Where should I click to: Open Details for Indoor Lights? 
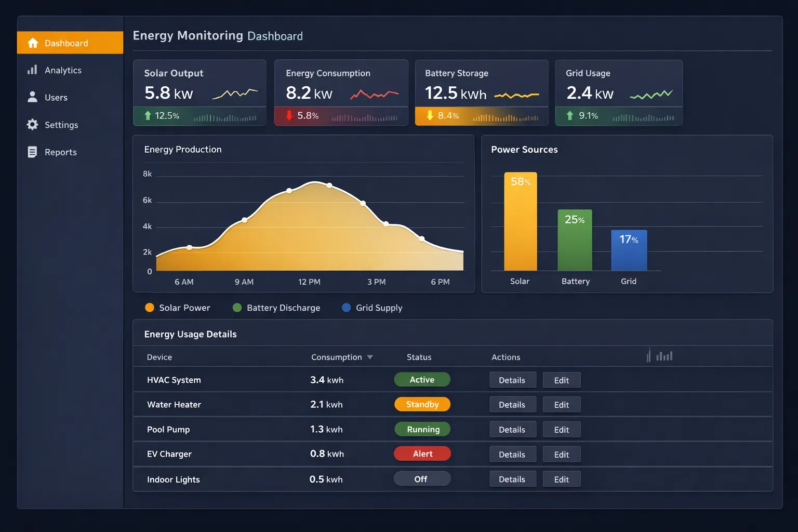[x=512, y=480]
